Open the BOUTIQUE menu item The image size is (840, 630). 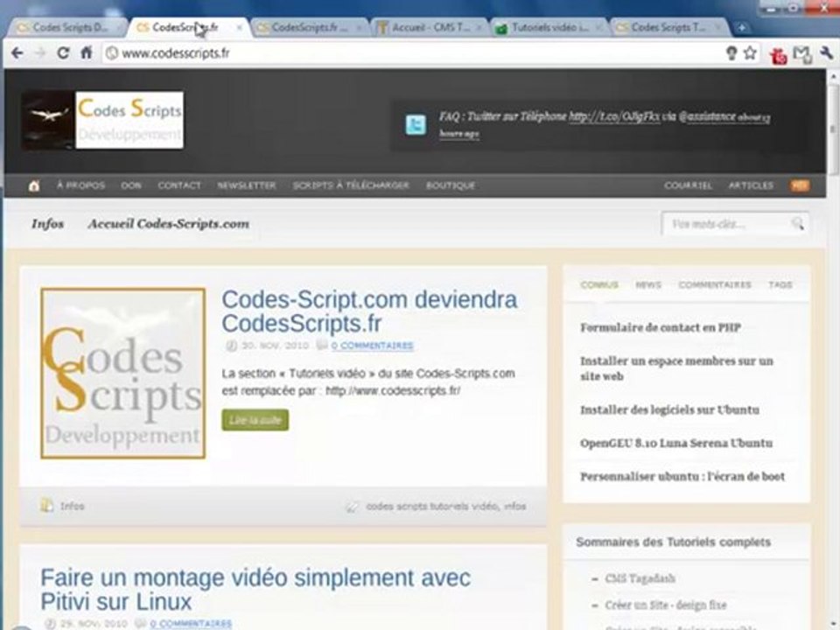click(451, 185)
